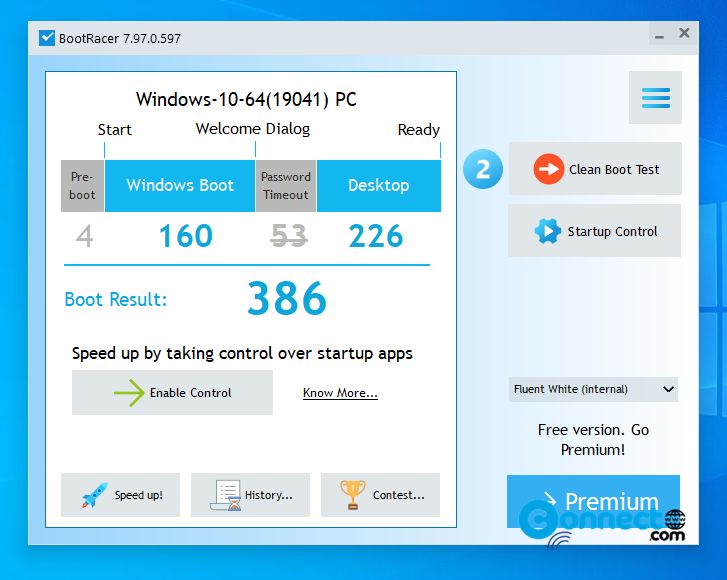
Task: Click the Free version. Go Premium! text
Action: [593, 440]
